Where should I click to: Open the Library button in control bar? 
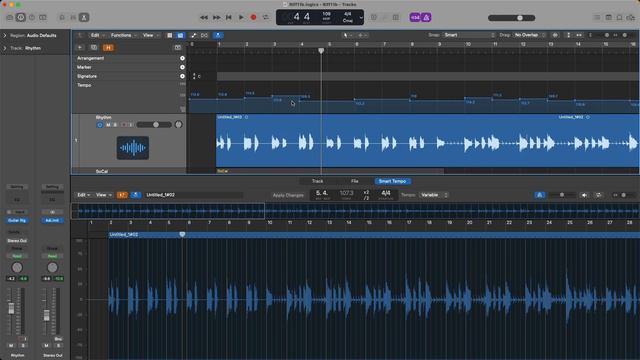pyautogui.click(x=9, y=18)
